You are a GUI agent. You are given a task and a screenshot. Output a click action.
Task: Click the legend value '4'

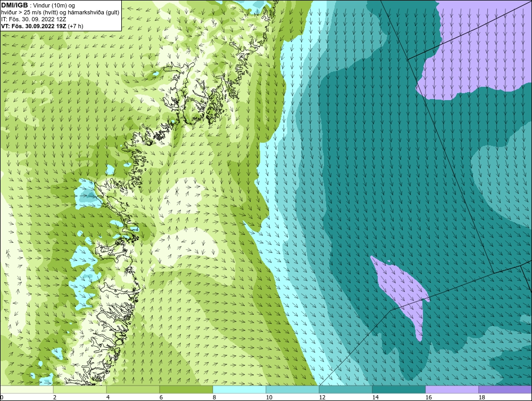[x=108, y=397]
